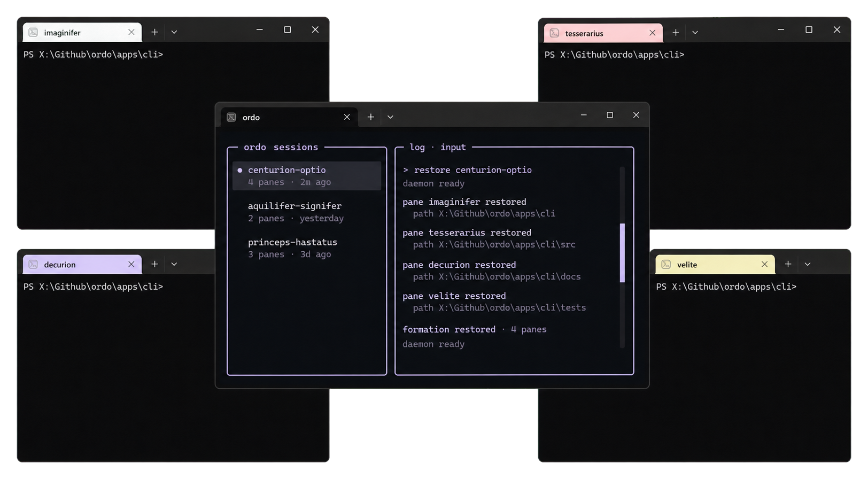Click the terminal icon on velite tab
Screen dimensions: 868x479
666,265
